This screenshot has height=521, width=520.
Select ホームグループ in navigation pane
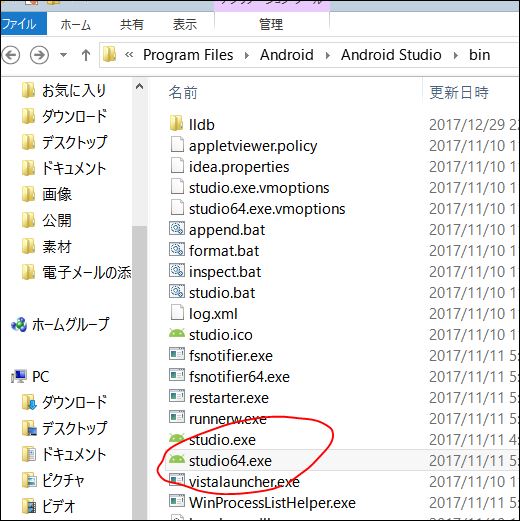70,324
